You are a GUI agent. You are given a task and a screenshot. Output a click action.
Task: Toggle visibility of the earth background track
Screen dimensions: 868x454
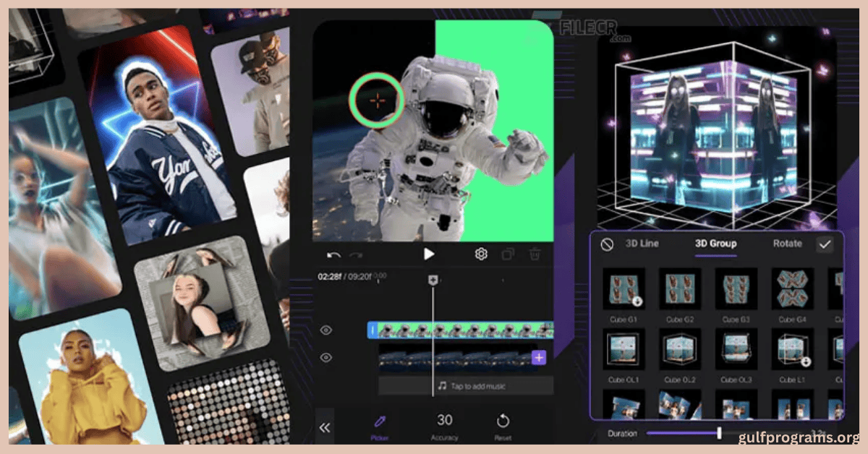326,357
